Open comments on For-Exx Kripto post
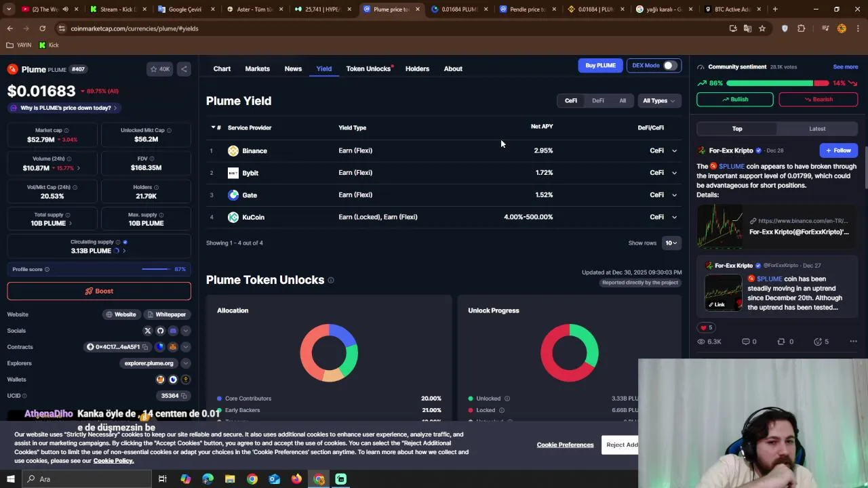The height and width of the screenshot is (488, 868). click(745, 342)
